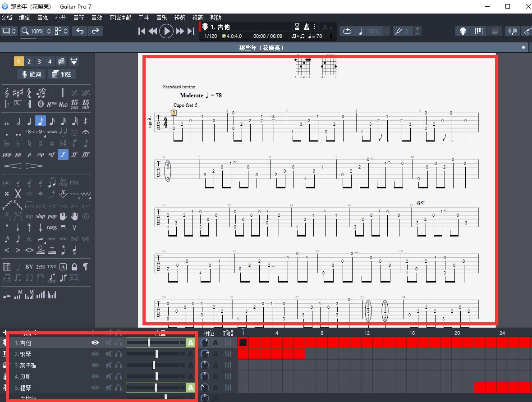Enable the loop playback icon
The image size is (532, 402).
tap(347, 31)
